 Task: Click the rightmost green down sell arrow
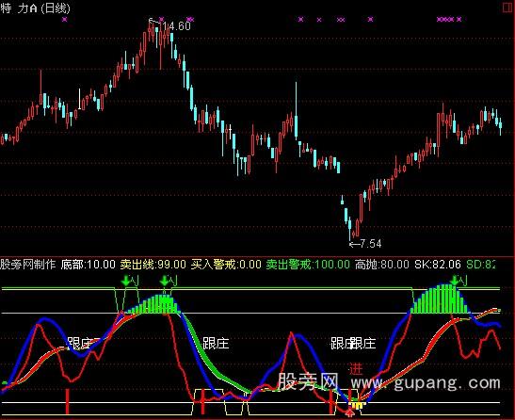455,281
